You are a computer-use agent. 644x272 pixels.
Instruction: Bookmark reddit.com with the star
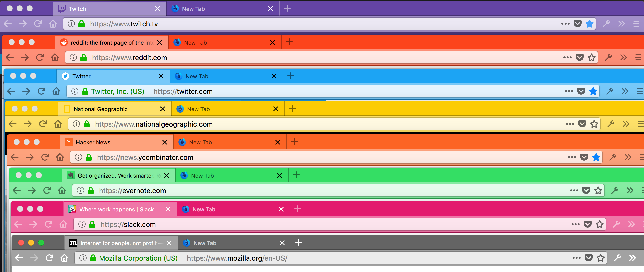(592, 58)
